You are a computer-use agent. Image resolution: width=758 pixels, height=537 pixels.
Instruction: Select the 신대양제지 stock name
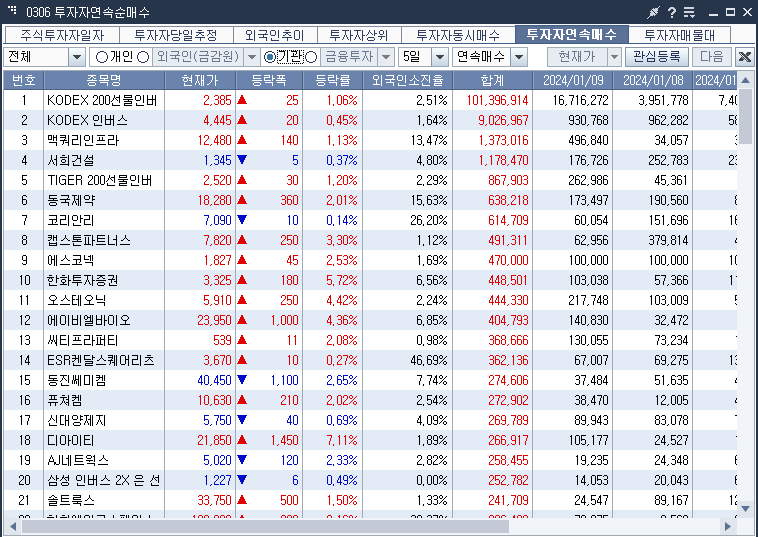(x=77, y=420)
